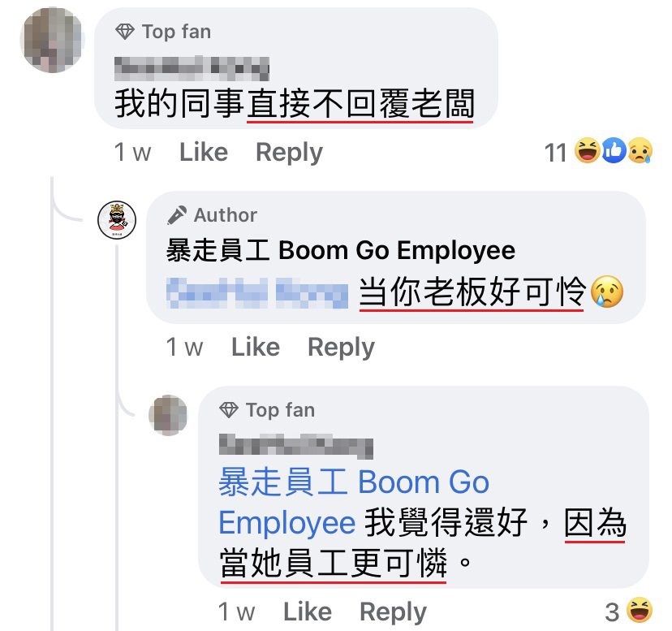View the 11 reactions count
672x631 pixels.
(x=555, y=153)
